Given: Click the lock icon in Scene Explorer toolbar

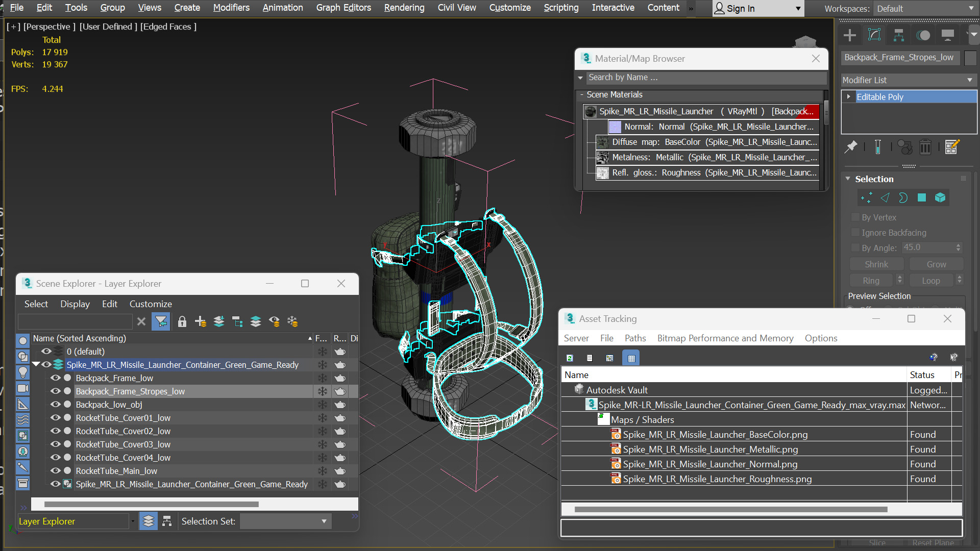Looking at the screenshot, I should [x=182, y=321].
